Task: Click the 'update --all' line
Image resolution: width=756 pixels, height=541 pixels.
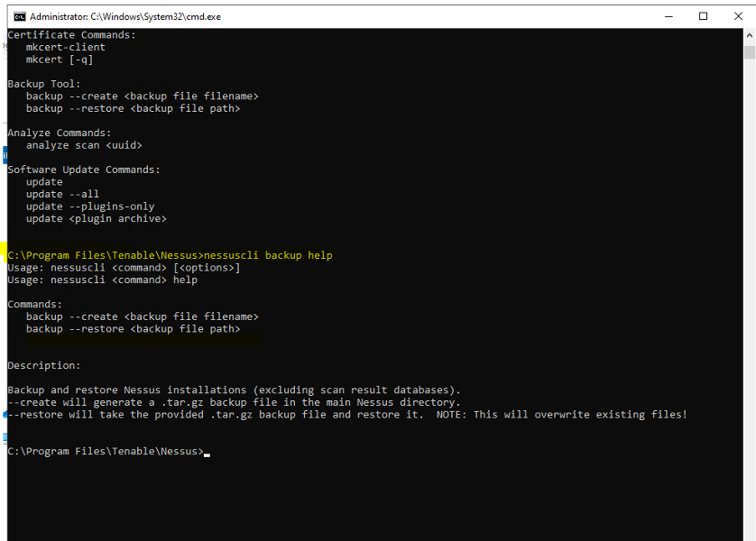Action: tap(62, 194)
